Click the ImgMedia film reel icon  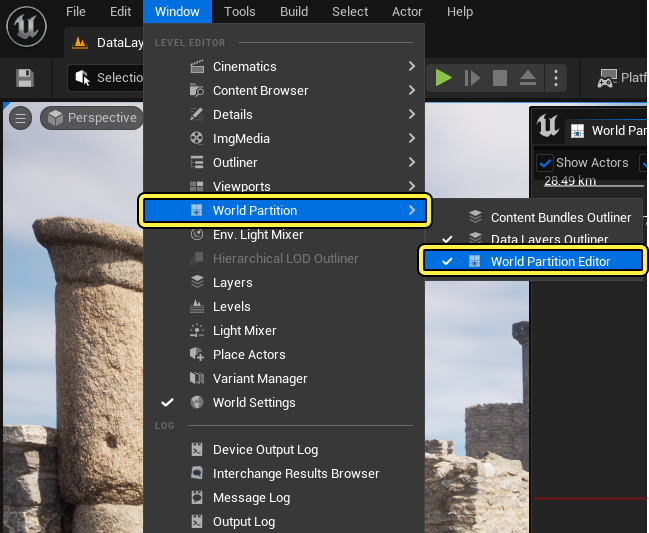(x=197, y=138)
